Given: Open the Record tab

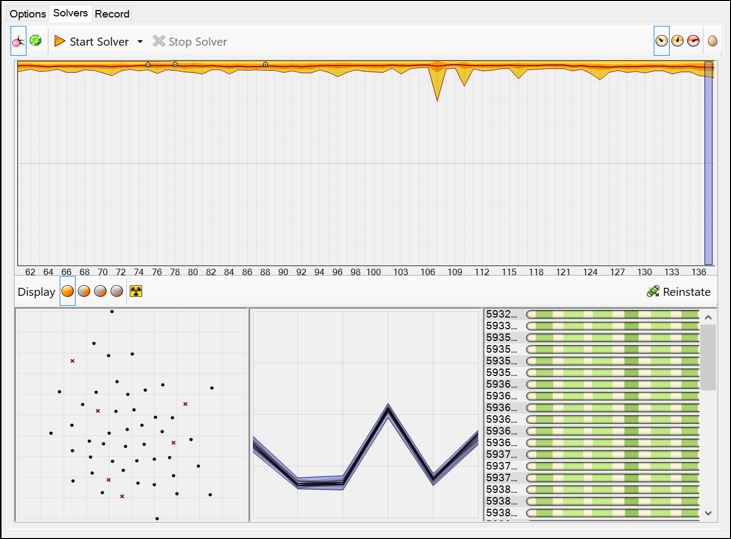Looking at the screenshot, I should pyautogui.click(x=112, y=14).
